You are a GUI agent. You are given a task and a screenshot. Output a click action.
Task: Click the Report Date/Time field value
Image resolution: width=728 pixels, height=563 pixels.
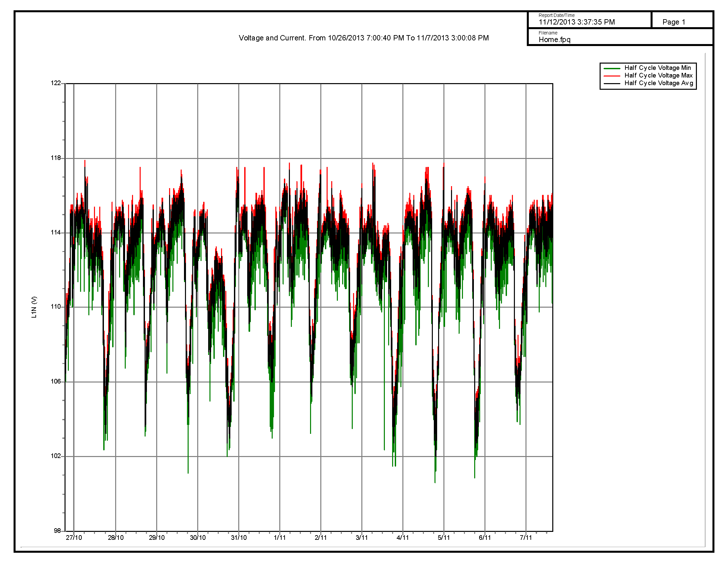[x=577, y=22]
